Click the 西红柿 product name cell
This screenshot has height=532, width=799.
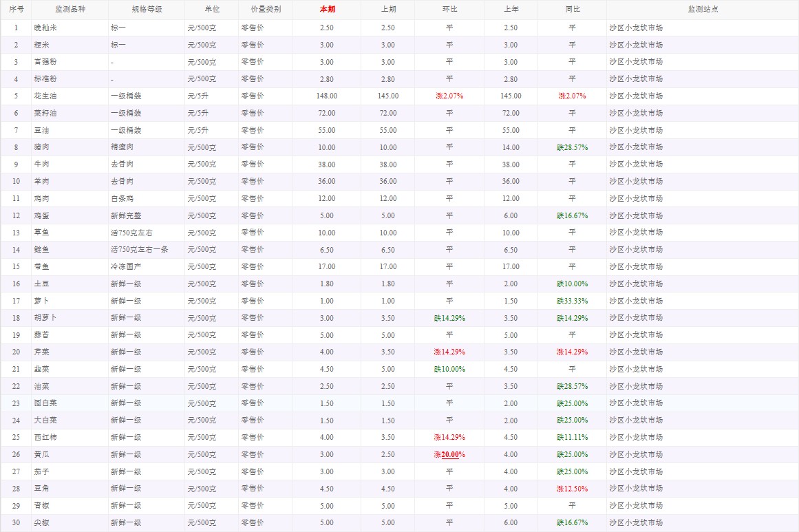tap(45, 437)
